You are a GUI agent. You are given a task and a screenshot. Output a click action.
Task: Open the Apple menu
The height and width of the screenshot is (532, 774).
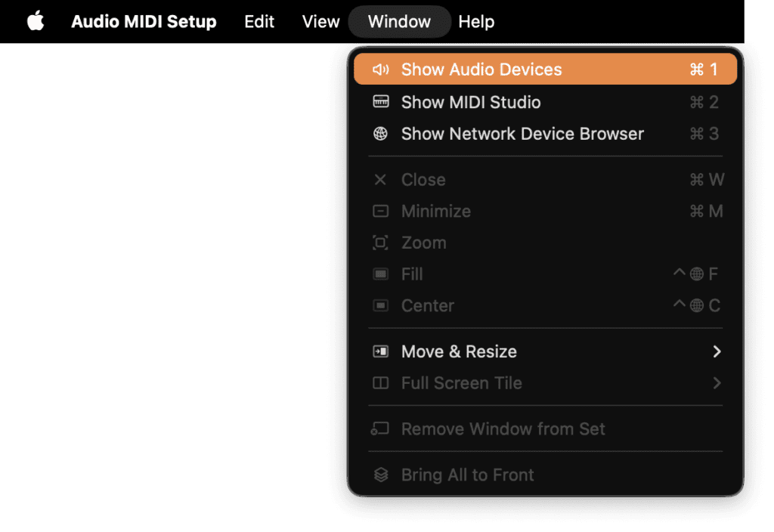point(36,22)
